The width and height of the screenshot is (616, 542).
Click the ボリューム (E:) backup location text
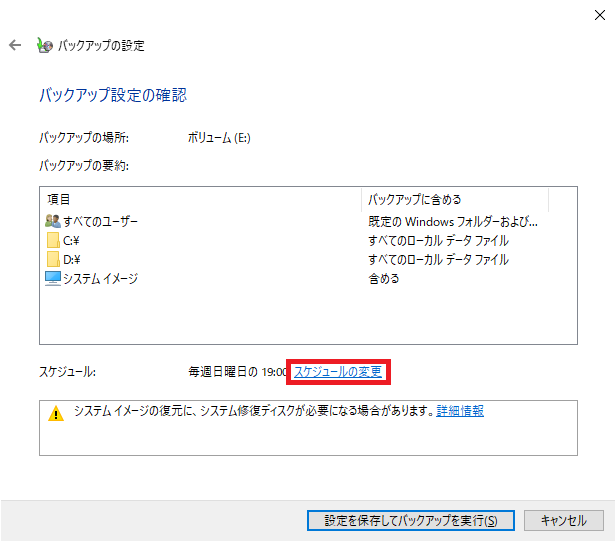click(218, 137)
